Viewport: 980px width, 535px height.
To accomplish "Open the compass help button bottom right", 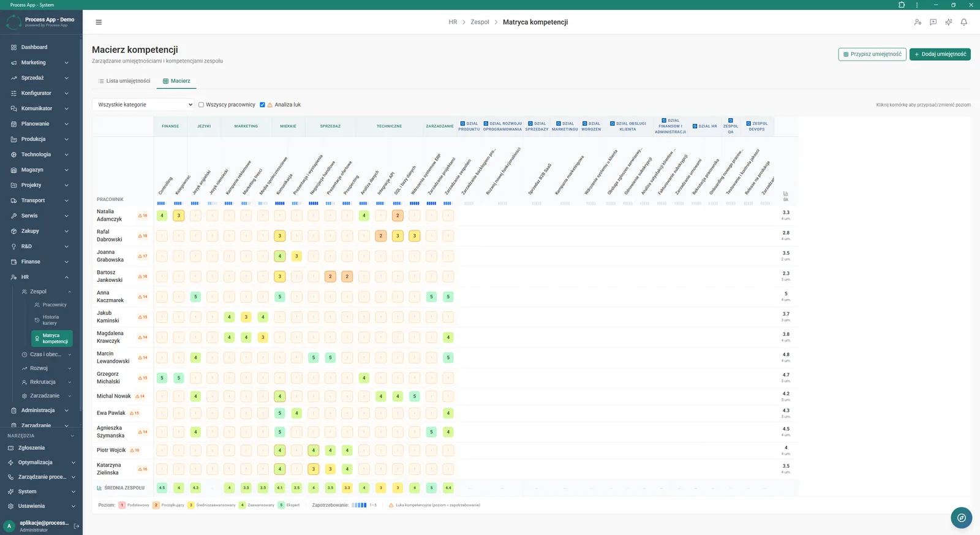I will 962,518.
